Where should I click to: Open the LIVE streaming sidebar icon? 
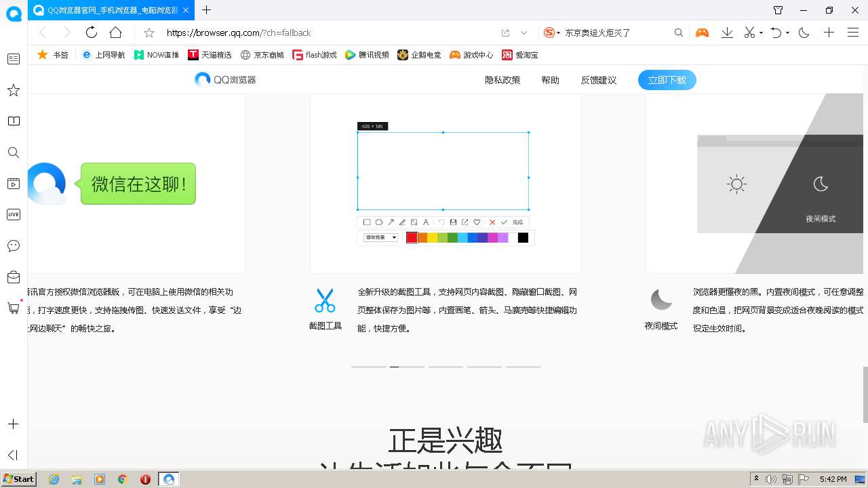[x=14, y=214]
